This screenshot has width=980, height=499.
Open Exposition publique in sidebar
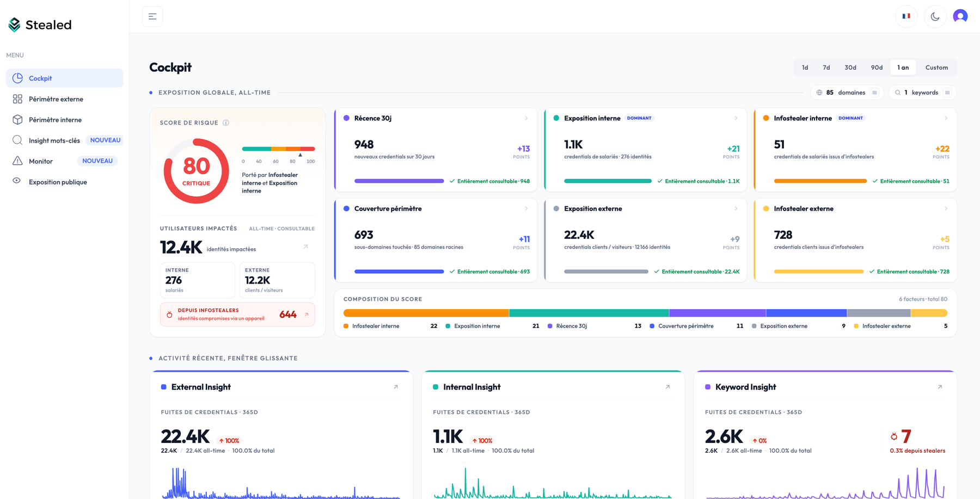pos(64,182)
